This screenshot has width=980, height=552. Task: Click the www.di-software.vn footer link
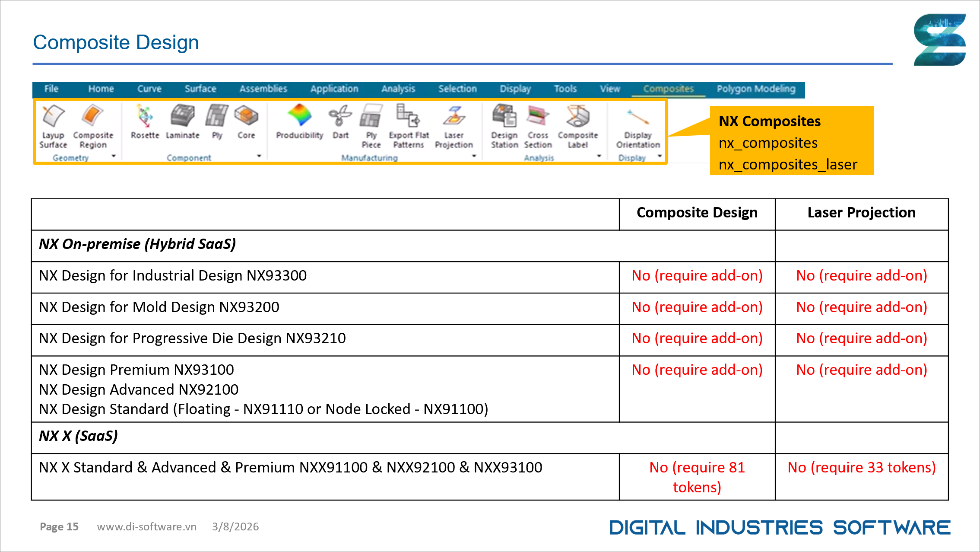146,526
